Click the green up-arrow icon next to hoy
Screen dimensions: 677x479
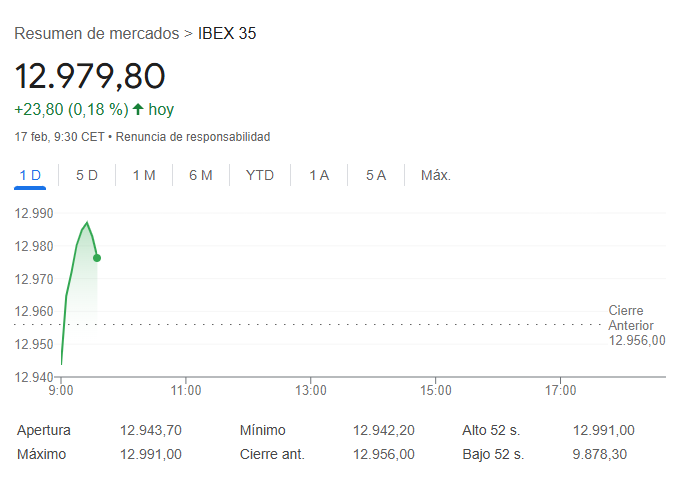point(138,109)
